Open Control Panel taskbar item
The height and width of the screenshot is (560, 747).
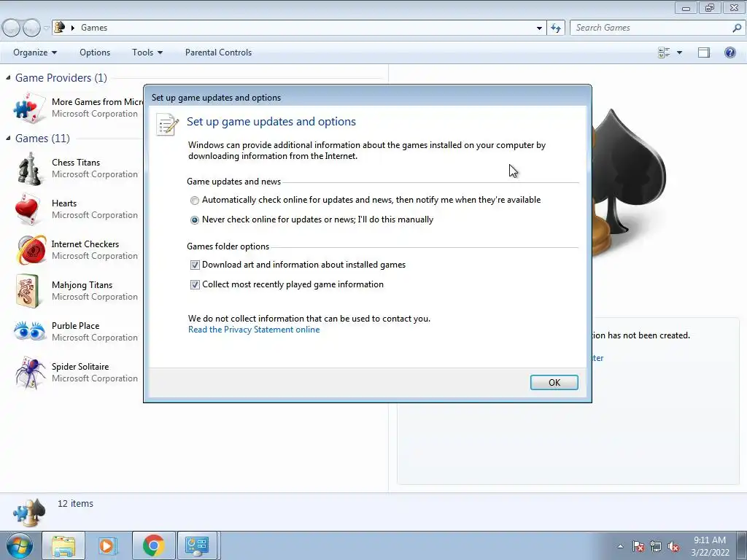[197, 545]
